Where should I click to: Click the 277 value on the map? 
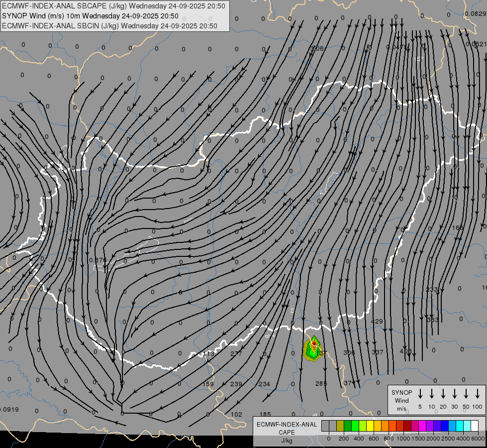click(236, 353)
